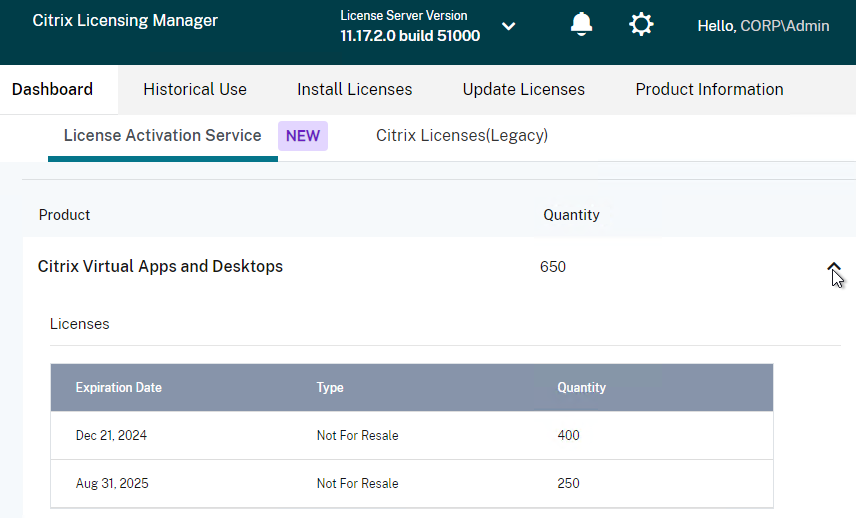The width and height of the screenshot is (856, 518).
Task: Click the total quantity 650 value
Action: 552,267
